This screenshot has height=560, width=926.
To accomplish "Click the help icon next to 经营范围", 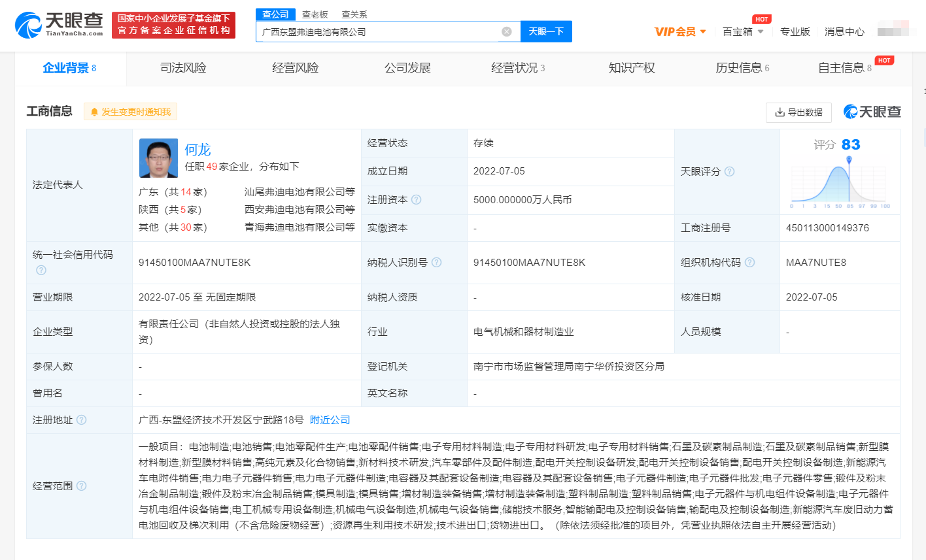I will pos(81,486).
